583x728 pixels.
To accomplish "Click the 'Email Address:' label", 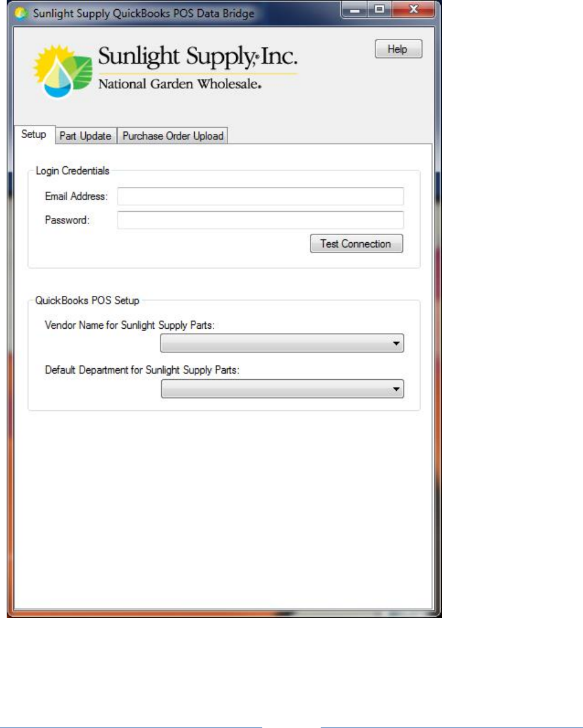I will (x=76, y=197).
